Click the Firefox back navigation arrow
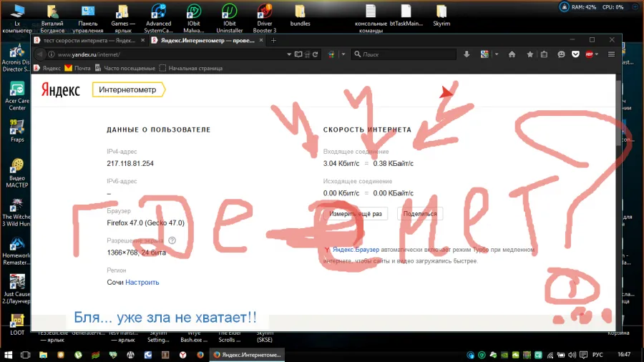Viewport: 644px width, 362px height. click(40, 54)
